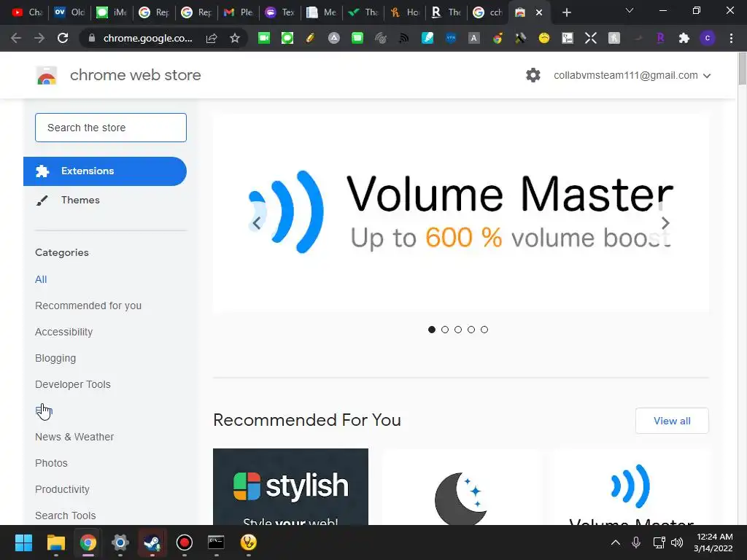Show the next carousel banner
Image resolution: width=747 pixels, height=560 pixels.
665,223
